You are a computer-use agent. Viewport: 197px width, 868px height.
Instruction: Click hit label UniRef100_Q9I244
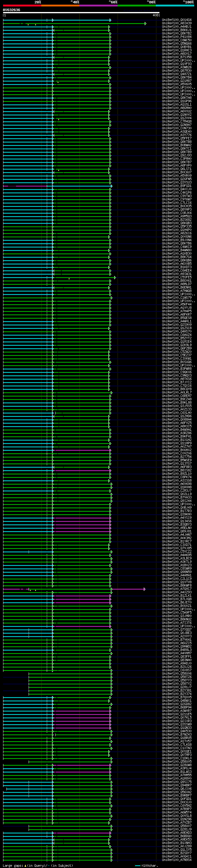(x=176, y=501)
